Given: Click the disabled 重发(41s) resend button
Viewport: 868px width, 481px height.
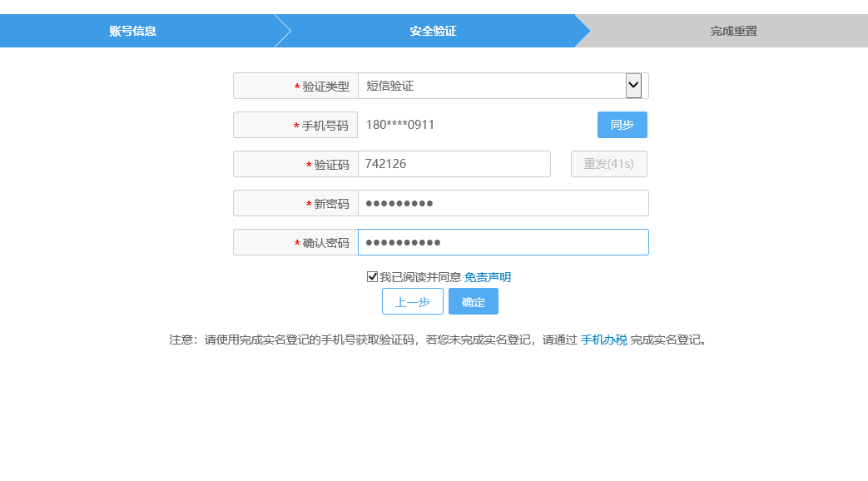Looking at the screenshot, I should 609,164.
